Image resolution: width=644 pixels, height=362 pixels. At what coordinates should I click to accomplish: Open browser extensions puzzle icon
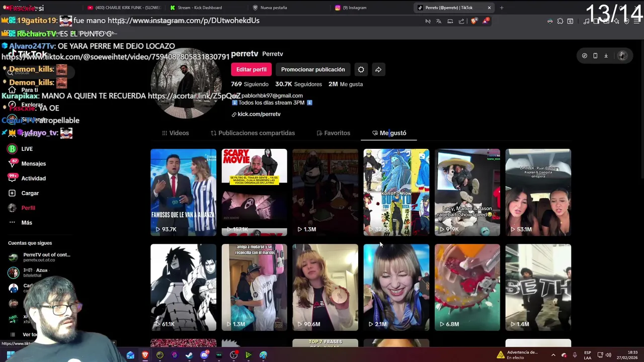point(560,21)
